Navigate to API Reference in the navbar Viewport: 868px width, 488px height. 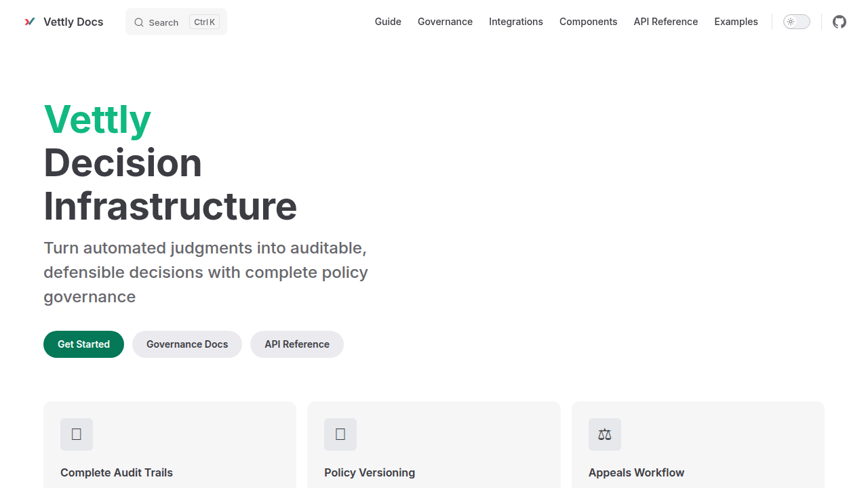pos(666,22)
